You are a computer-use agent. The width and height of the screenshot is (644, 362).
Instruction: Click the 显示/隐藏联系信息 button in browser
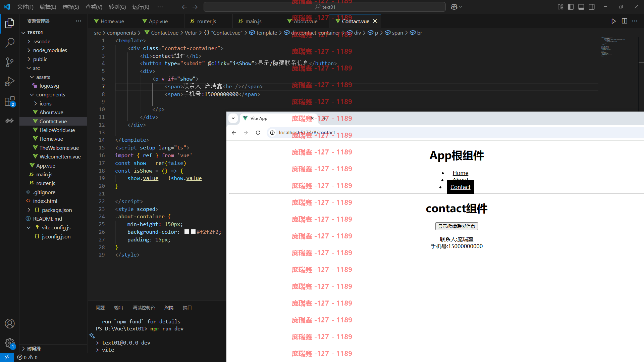coord(457,226)
